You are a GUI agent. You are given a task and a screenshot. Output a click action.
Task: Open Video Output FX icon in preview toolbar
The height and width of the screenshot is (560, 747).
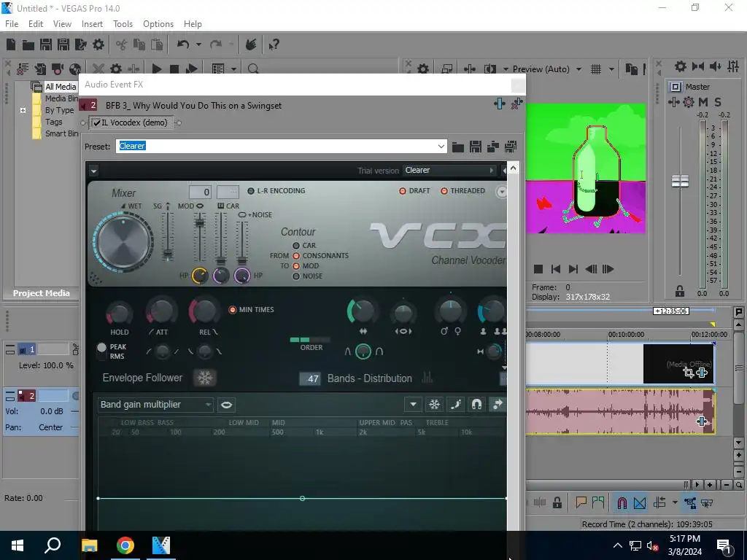[470, 69]
